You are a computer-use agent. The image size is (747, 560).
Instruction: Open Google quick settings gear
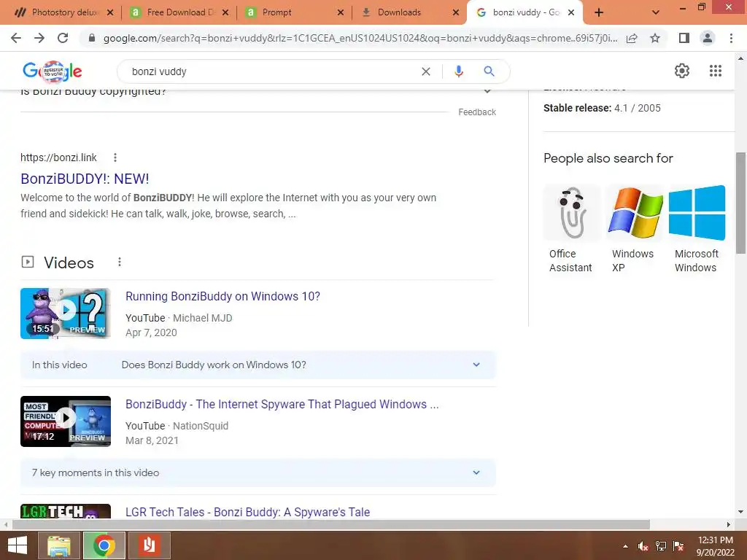point(682,71)
